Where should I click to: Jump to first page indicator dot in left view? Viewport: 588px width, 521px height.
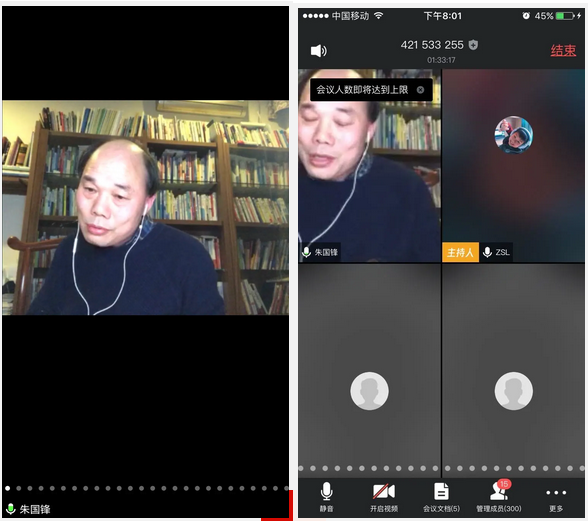pyautogui.click(x=8, y=488)
